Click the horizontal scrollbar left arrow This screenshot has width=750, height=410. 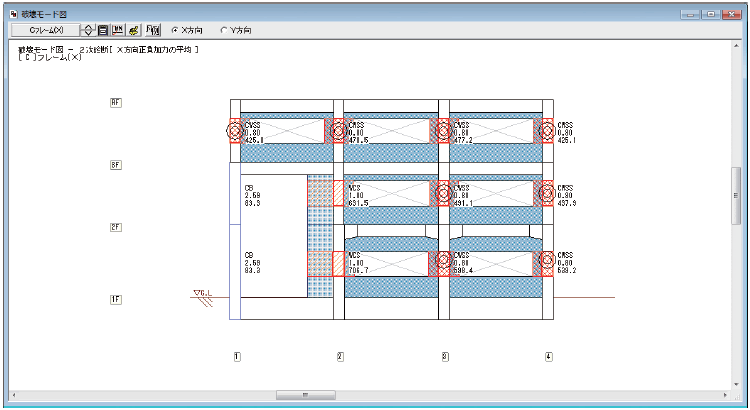pos(14,395)
